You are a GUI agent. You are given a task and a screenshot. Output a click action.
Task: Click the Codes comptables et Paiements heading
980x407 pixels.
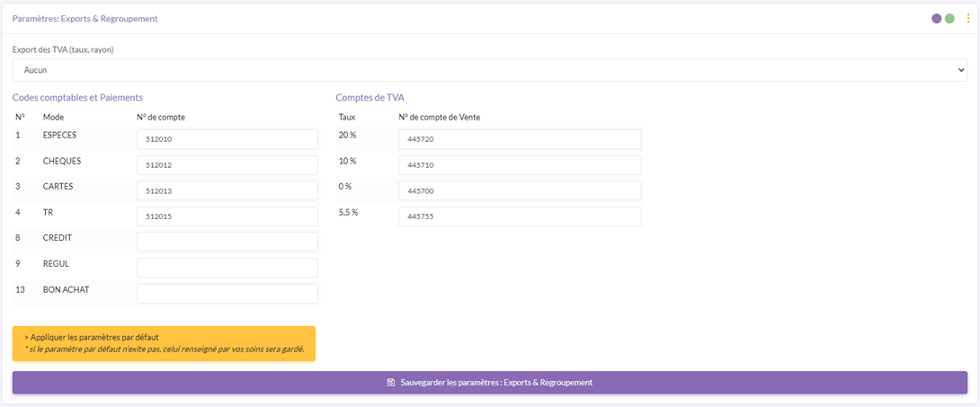click(77, 97)
